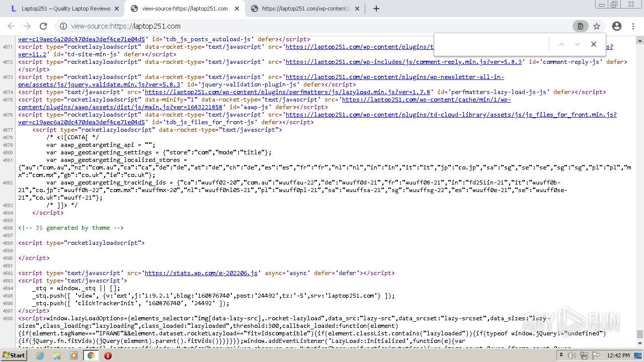Click the red Opera-style taskbar icon
This screenshot has height=362, width=644.
[x=108, y=355]
